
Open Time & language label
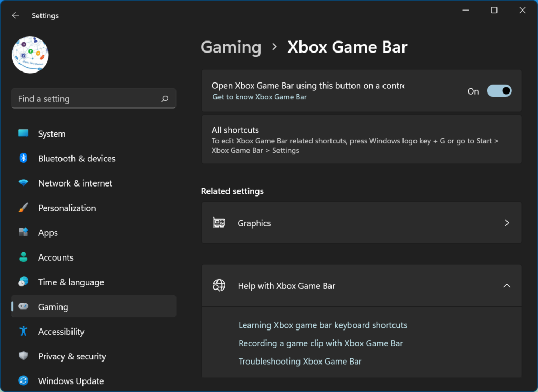(71, 282)
